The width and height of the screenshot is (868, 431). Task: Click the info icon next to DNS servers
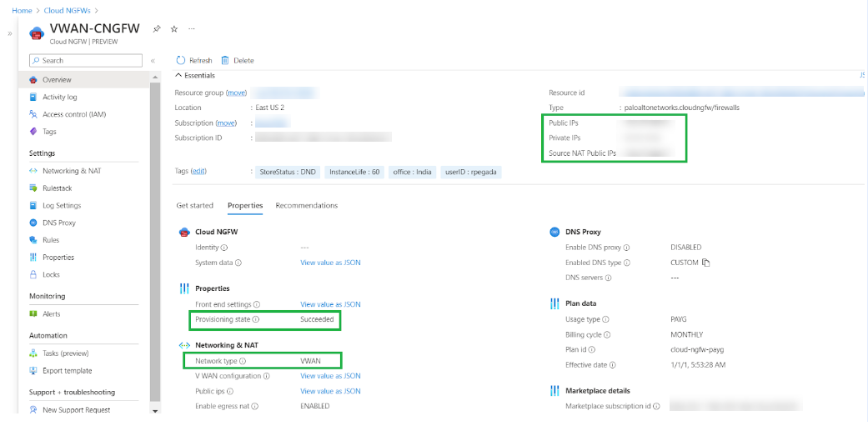pyautogui.click(x=608, y=278)
